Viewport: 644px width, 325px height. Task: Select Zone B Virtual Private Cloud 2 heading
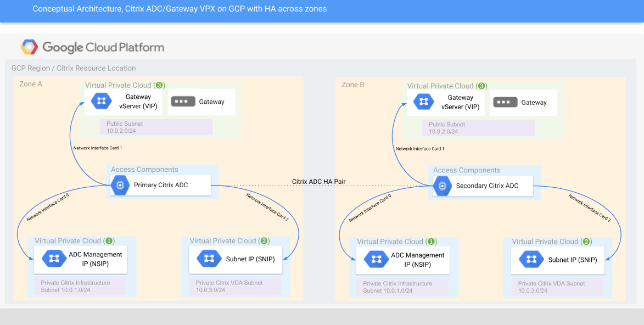click(x=552, y=242)
